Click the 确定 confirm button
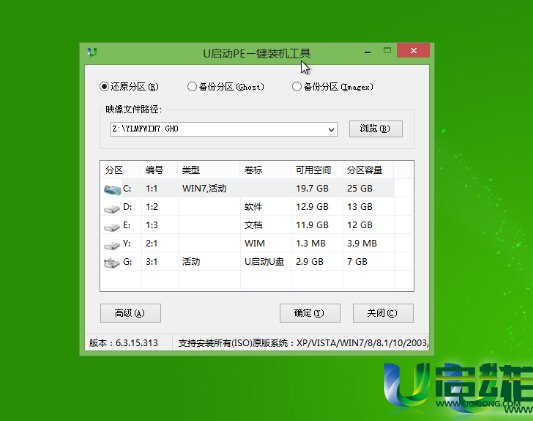The image size is (533, 421). [x=310, y=313]
